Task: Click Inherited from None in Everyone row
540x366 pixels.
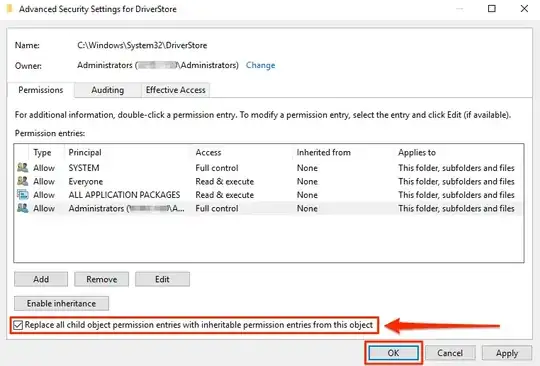Action: coord(307,181)
